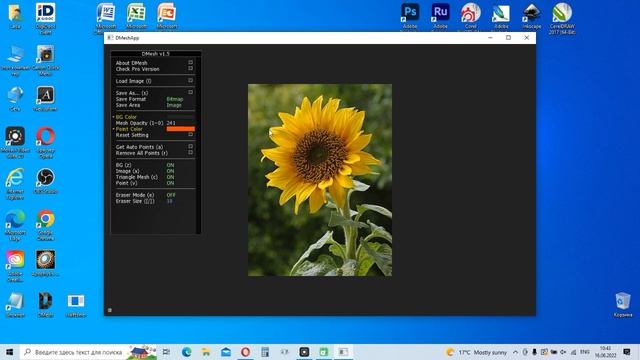Open File Explorer from the taskbar
Viewport: 640px width, 360px height.
tap(206, 352)
